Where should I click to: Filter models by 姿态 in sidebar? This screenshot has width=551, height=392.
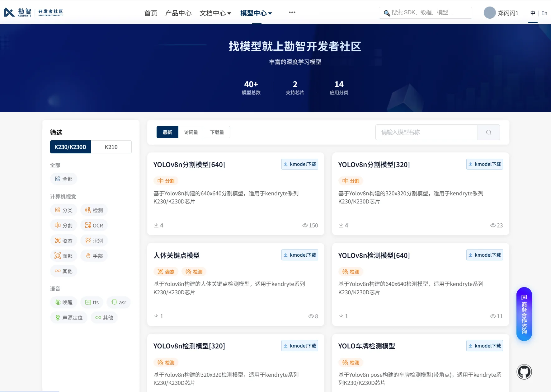click(64, 241)
